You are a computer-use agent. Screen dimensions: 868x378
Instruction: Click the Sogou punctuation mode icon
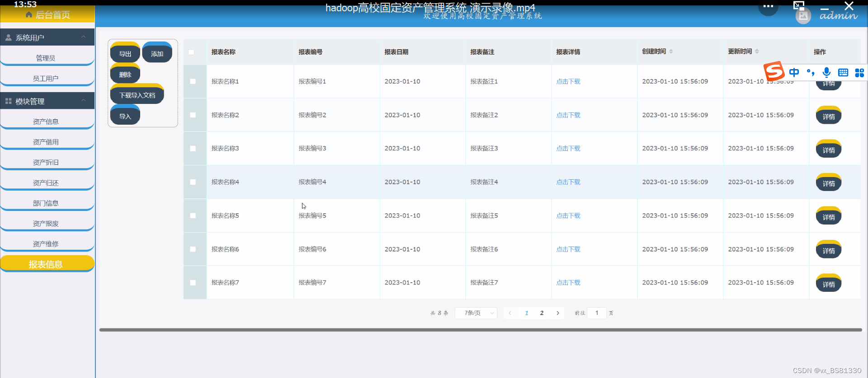coord(811,72)
